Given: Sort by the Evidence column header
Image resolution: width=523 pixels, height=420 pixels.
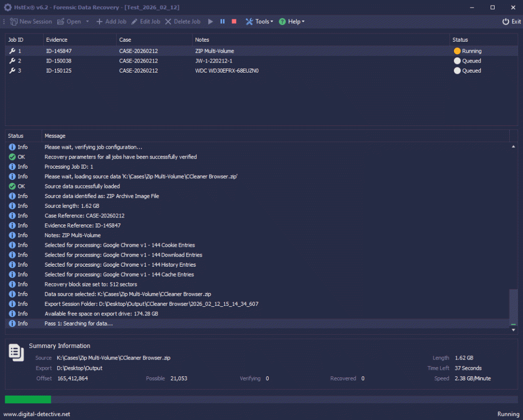Looking at the screenshot, I should (57, 40).
